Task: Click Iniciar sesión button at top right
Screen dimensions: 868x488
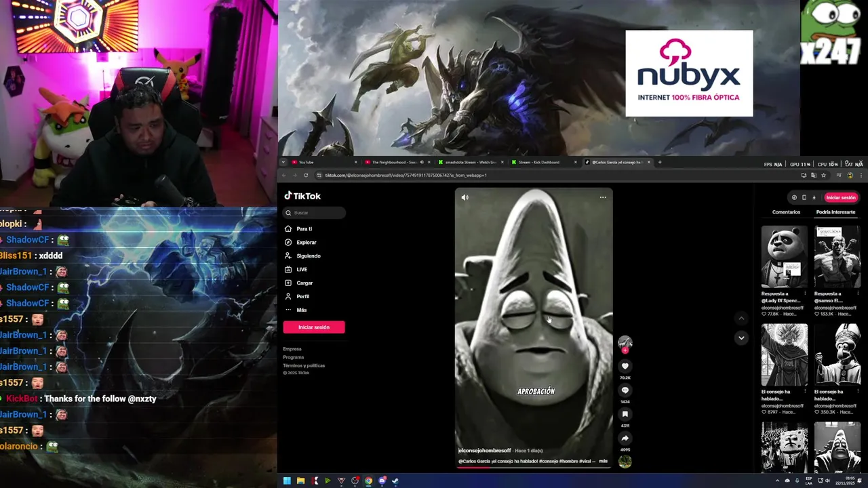Action: 841,197
